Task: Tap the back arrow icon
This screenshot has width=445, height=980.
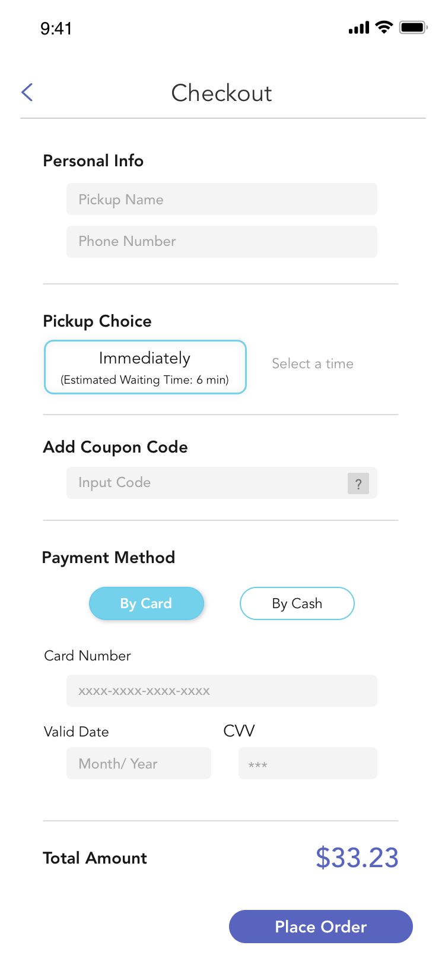Action: point(27,92)
